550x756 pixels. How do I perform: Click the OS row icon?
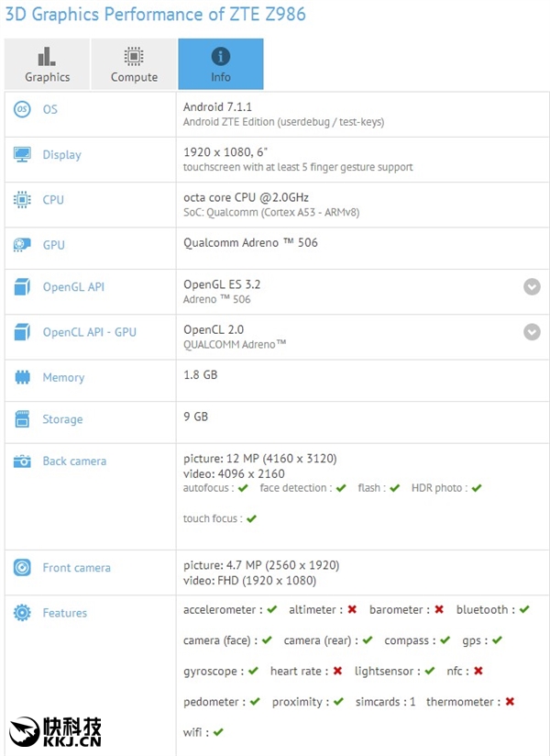pos(22,109)
